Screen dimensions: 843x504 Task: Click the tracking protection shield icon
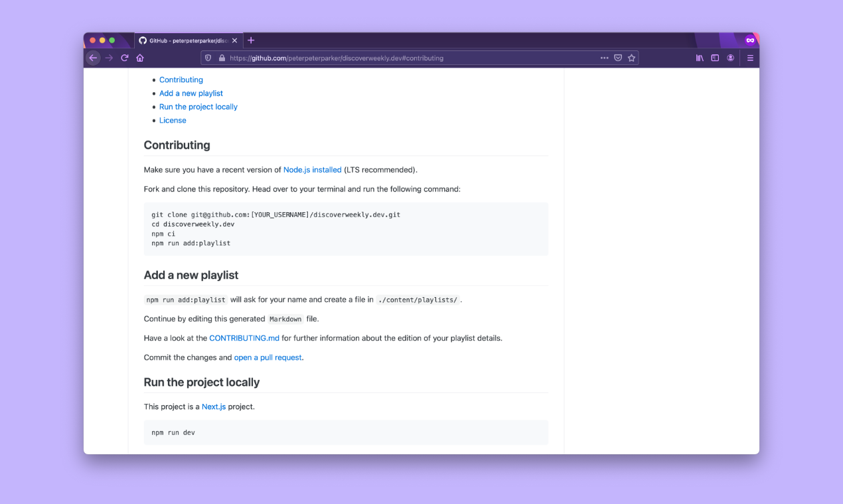tap(207, 58)
